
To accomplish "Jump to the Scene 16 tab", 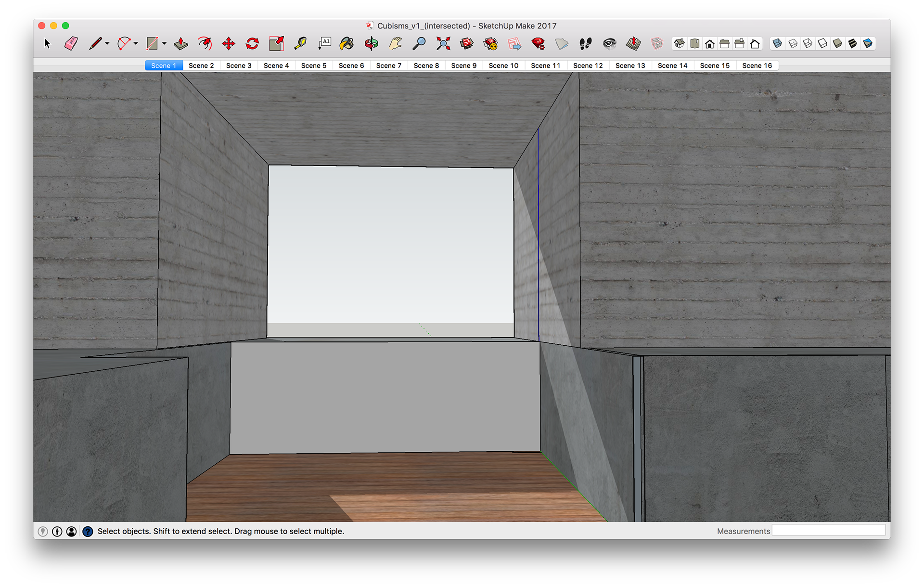I will [x=757, y=65].
